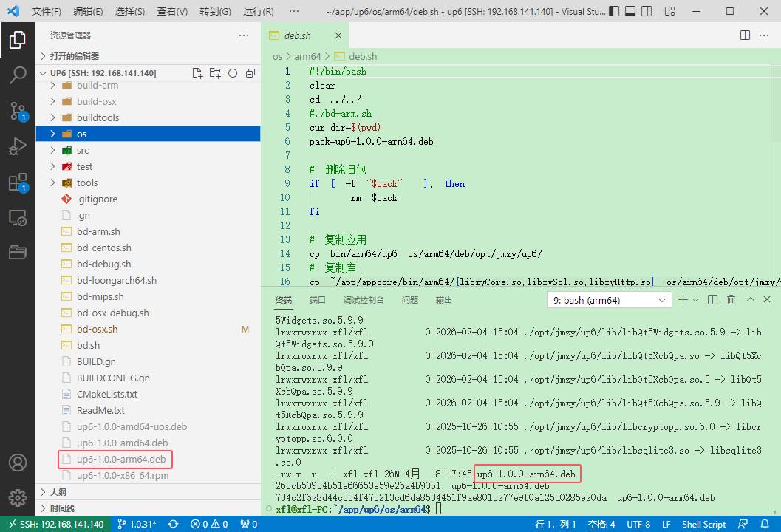This screenshot has height=532, width=781.
Task: Open Remote Explorer view
Action: (x=18, y=218)
